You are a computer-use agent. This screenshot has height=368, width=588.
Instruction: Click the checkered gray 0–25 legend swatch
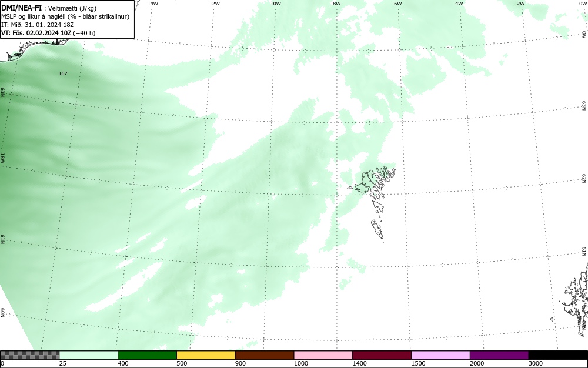(x=29, y=355)
